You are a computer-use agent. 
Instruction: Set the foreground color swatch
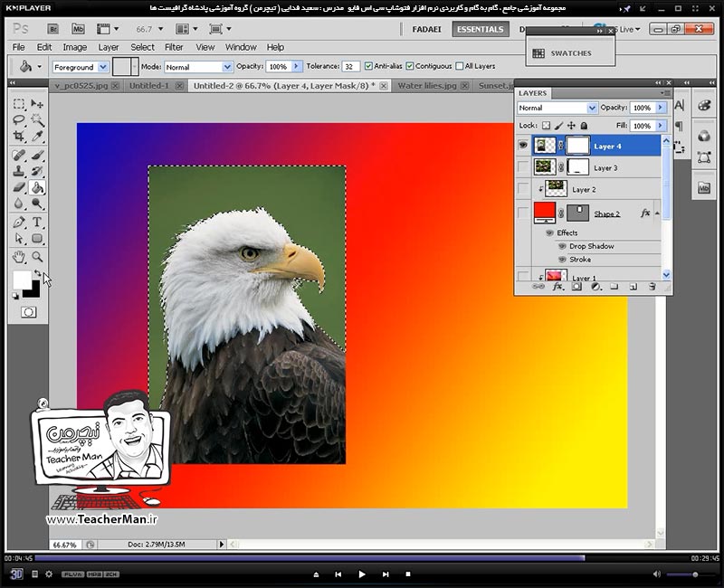tap(22, 280)
